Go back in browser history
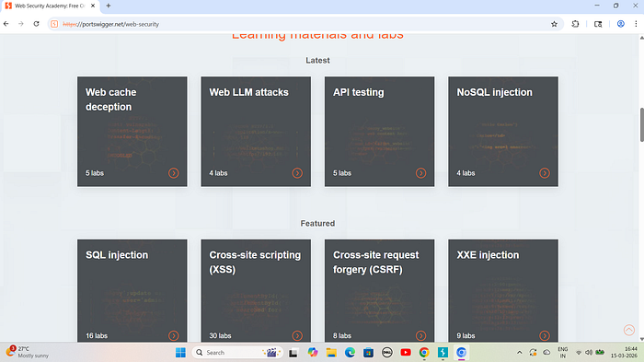Viewport: 644px width, 362px height. click(6, 24)
